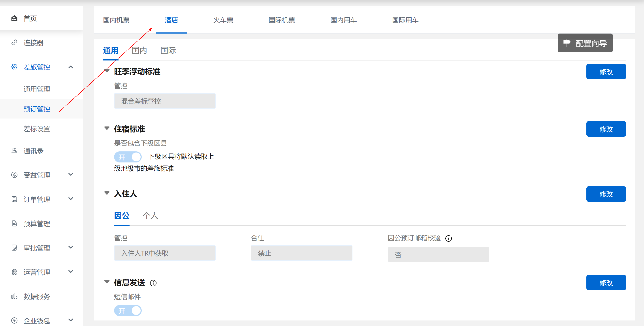The image size is (644, 326).
Task: Expand the 运营管理 menu chevron
Action: click(71, 271)
